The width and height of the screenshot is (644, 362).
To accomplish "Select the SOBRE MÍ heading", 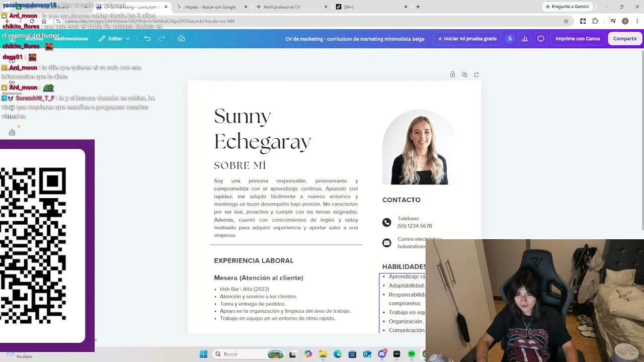I will [x=240, y=165].
